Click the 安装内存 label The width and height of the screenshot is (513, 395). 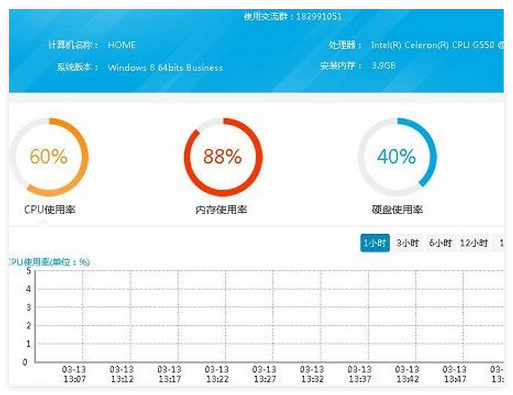pyautogui.click(x=340, y=66)
